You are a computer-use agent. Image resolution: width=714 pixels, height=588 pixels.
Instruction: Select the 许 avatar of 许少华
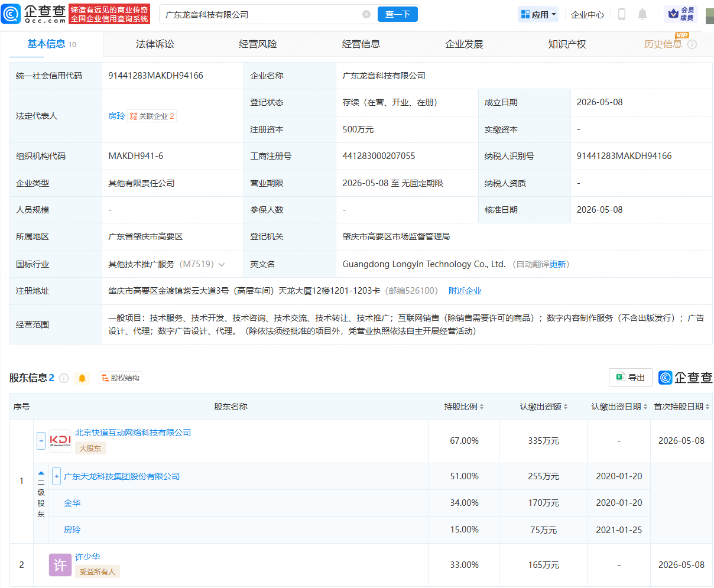(x=60, y=565)
